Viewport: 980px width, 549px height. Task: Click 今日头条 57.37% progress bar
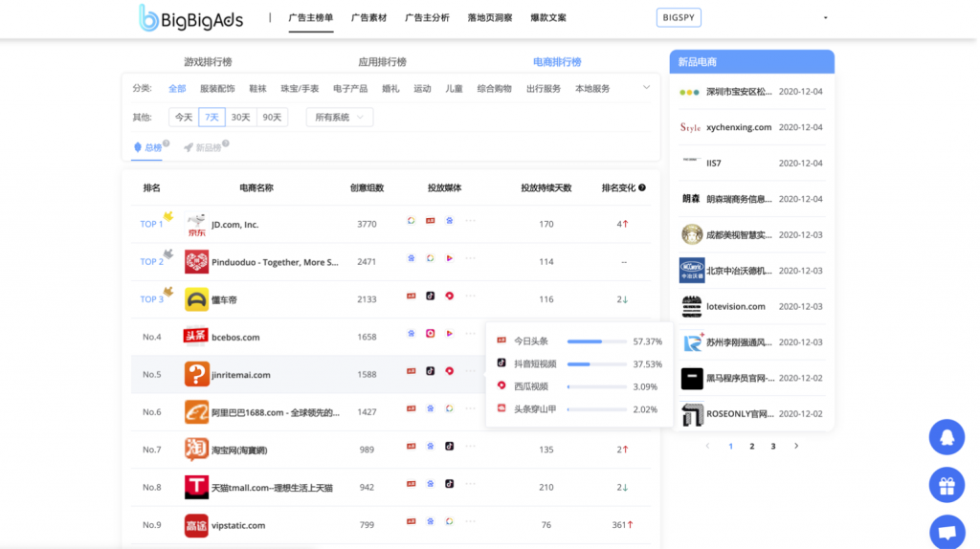click(597, 341)
